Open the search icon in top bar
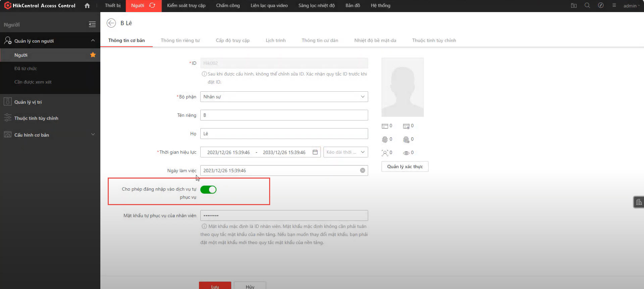 pos(587,6)
